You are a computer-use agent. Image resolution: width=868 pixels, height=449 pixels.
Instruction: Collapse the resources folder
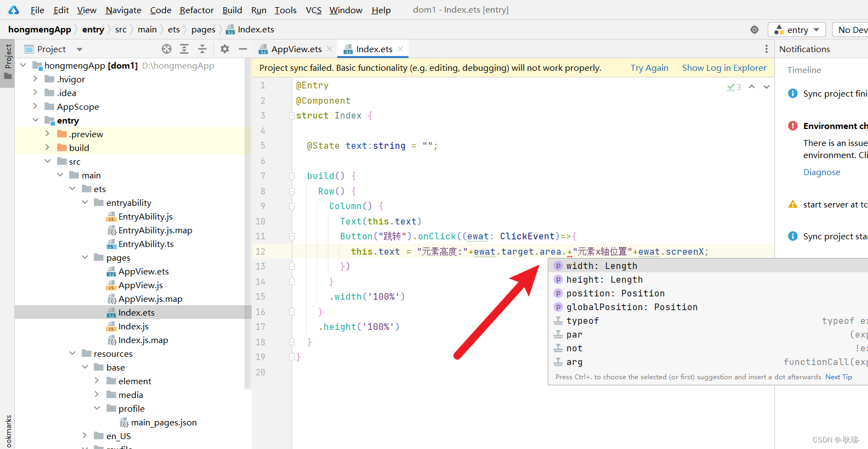pyautogui.click(x=72, y=353)
